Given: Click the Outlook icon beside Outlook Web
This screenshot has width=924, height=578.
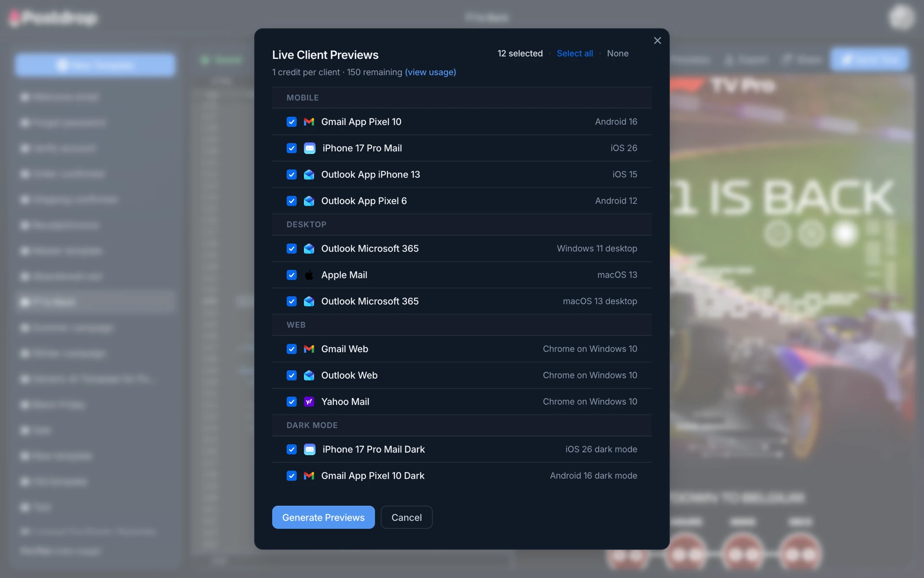Looking at the screenshot, I should tap(309, 376).
